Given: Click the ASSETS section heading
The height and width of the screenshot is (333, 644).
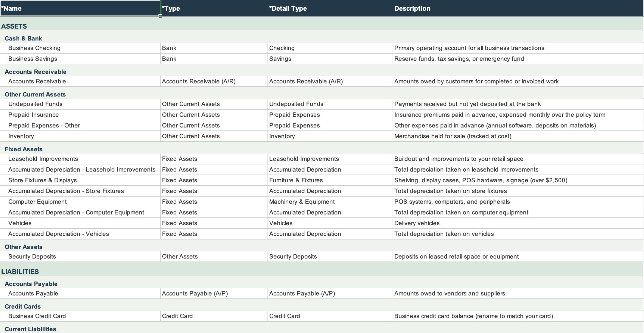Looking at the screenshot, I should pos(14,26).
